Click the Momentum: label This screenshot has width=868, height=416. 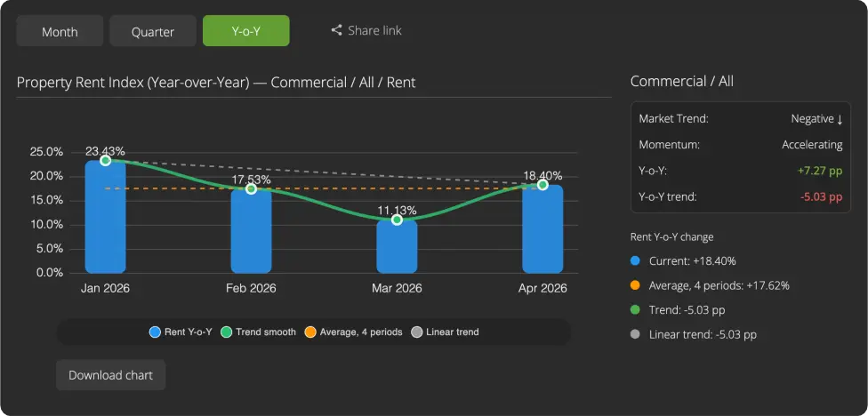pyautogui.click(x=670, y=145)
